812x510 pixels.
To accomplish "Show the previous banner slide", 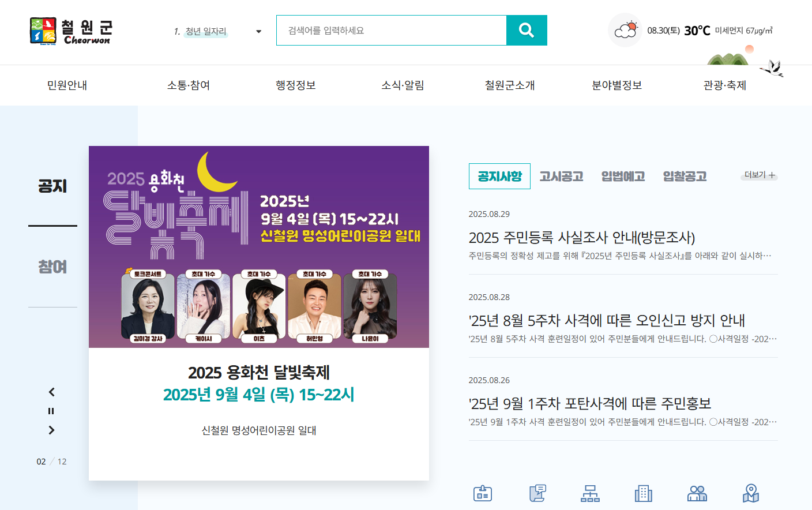I will click(51, 392).
